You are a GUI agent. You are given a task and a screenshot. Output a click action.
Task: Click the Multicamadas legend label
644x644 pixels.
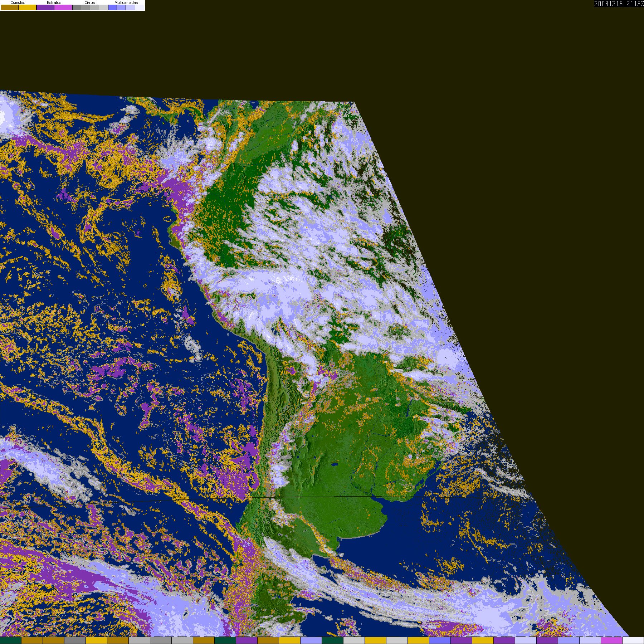(126, 3)
